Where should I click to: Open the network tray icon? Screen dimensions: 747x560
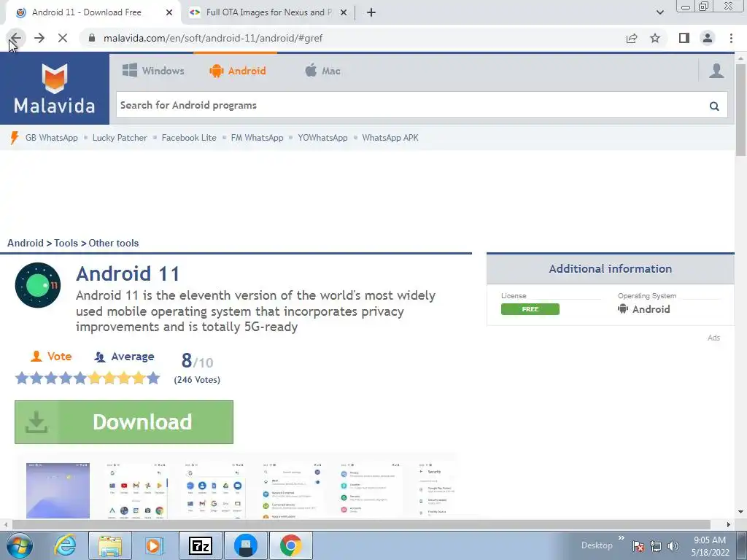pos(656,546)
